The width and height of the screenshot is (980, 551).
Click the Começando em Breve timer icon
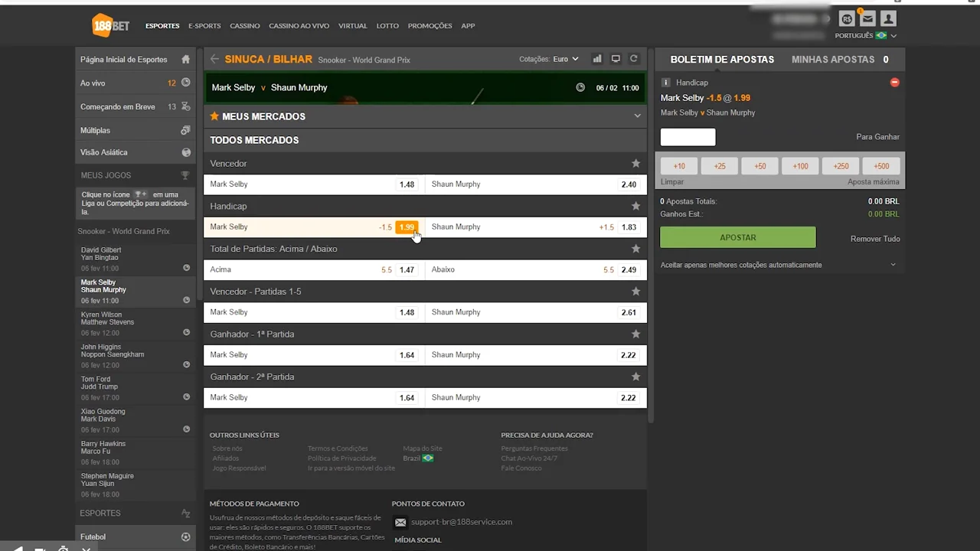point(186,106)
